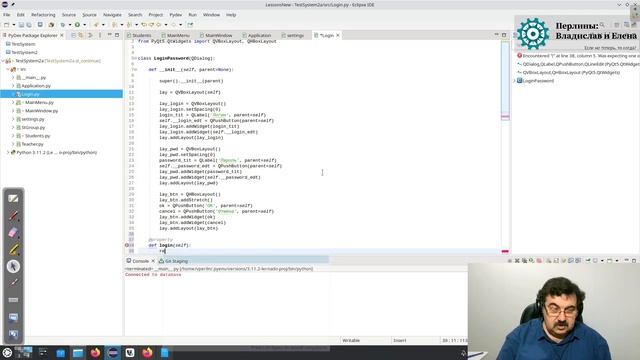Expand the __main__.py tree node
640x360 pixels.
coord(13,78)
